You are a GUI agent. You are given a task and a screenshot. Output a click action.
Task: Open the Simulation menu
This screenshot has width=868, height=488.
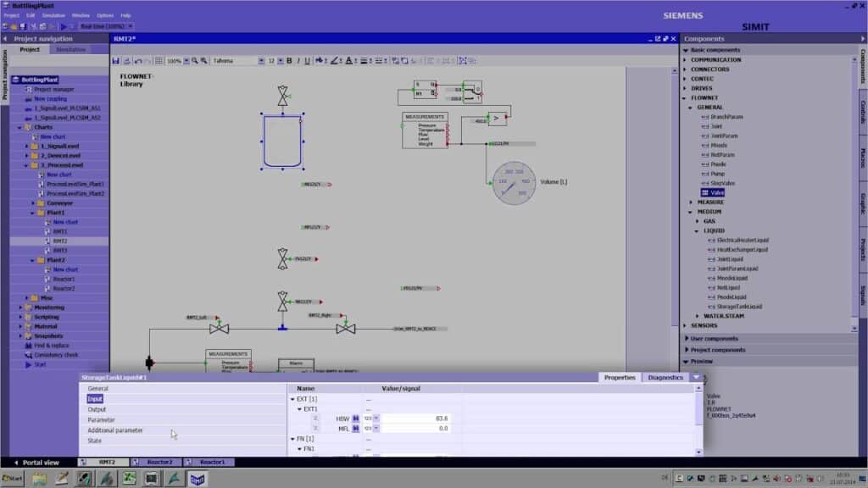click(53, 15)
